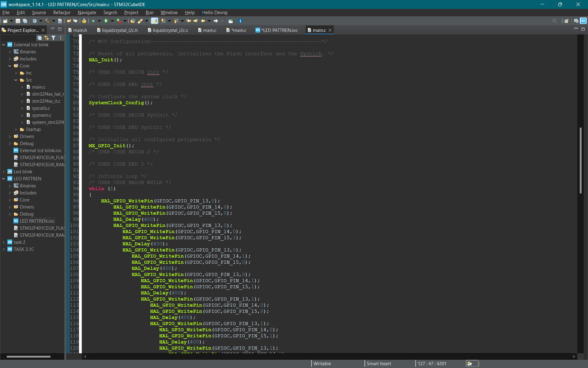Open dropdown arrow beside Build hammer
This screenshot has height=368, width=588.
[54, 21]
